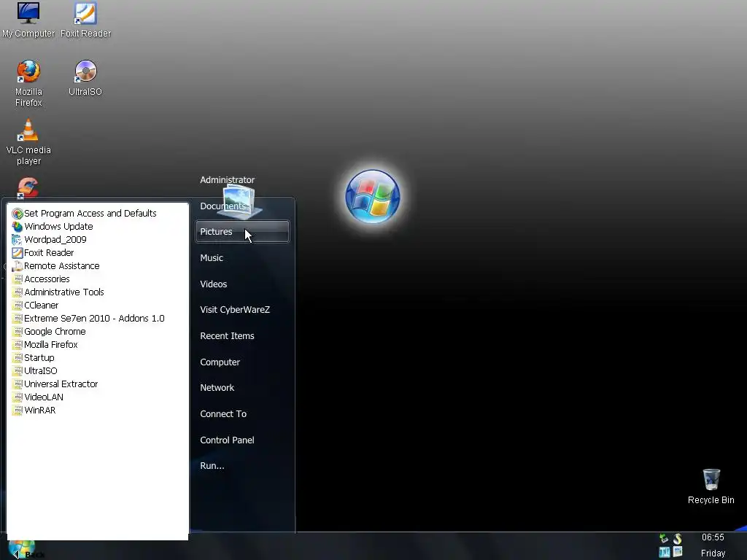Expand WinRAR program folder

[34, 410]
